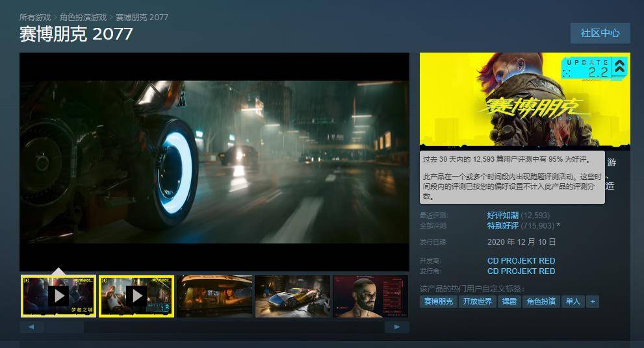Select the 开放世界 tag
Screen dimensions: 644x348
(477, 302)
